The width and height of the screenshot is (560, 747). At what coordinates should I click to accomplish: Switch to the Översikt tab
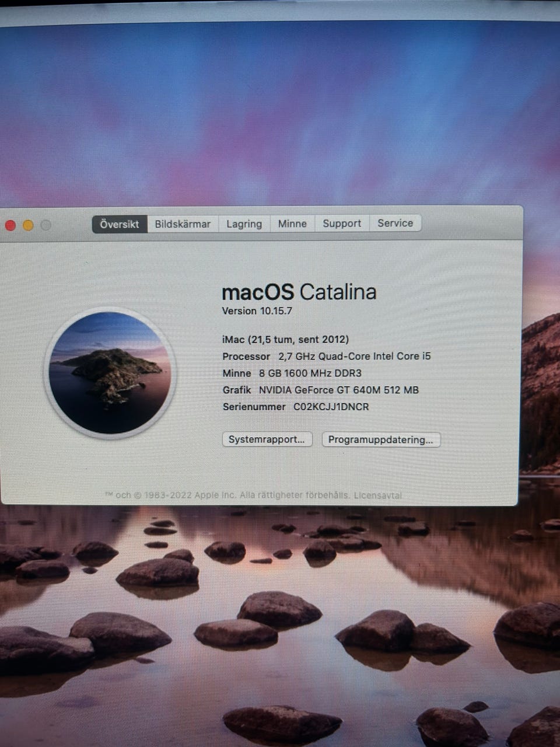[x=120, y=224]
